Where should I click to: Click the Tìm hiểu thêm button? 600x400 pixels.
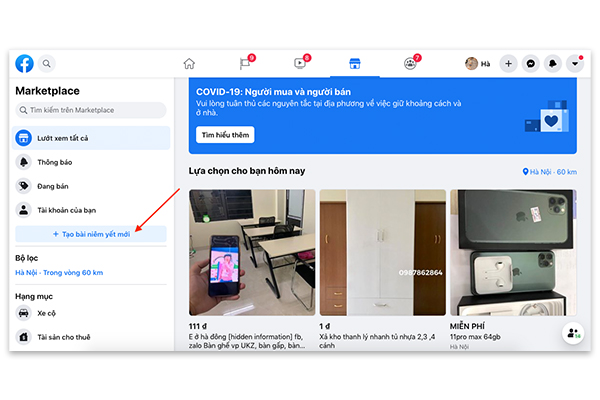tap(225, 135)
